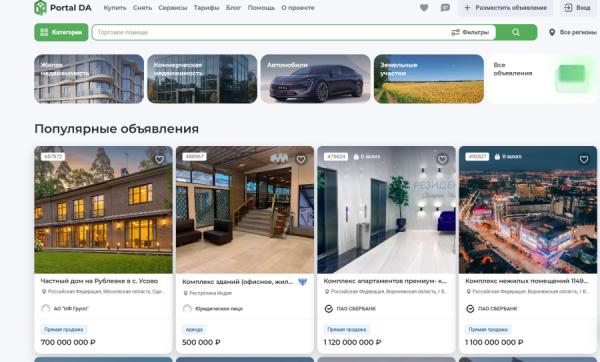Click price 1 100 000 000 ₽
This screenshot has height=362, width=600.
pyautogui.click(x=494, y=342)
